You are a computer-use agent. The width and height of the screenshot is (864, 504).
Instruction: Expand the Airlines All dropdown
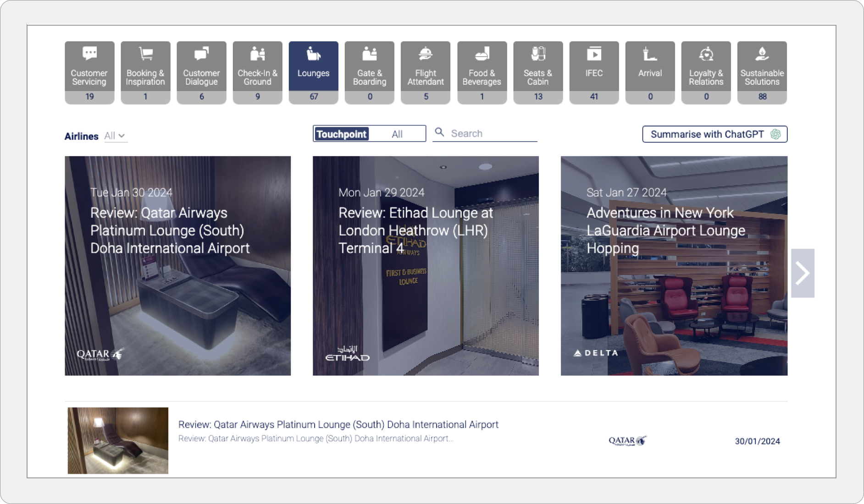(x=115, y=136)
